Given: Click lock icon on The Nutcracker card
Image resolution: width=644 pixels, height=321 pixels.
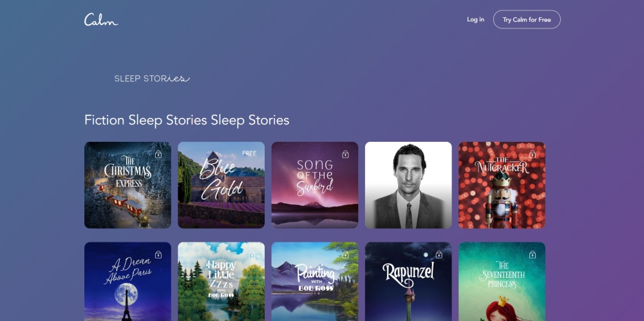Looking at the screenshot, I should (x=533, y=154).
